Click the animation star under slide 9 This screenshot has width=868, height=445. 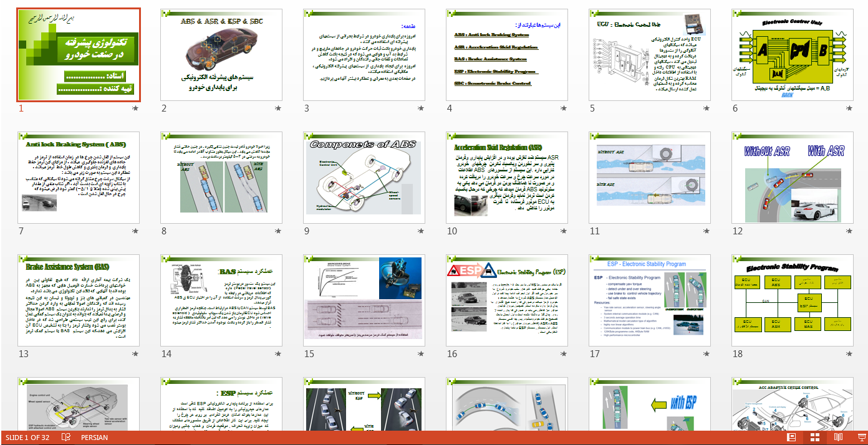coord(421,231)
